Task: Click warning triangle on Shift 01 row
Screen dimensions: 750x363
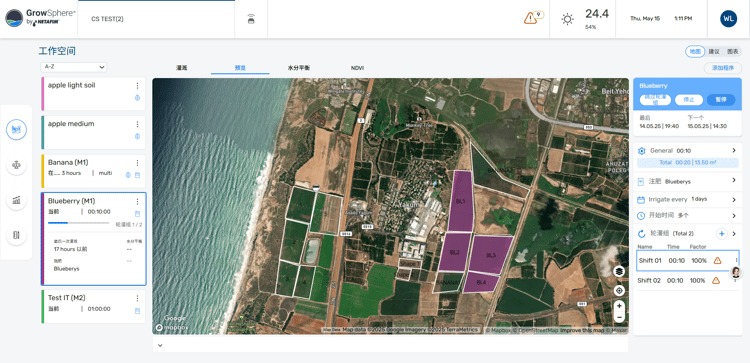Action: [x=717, y=261]
